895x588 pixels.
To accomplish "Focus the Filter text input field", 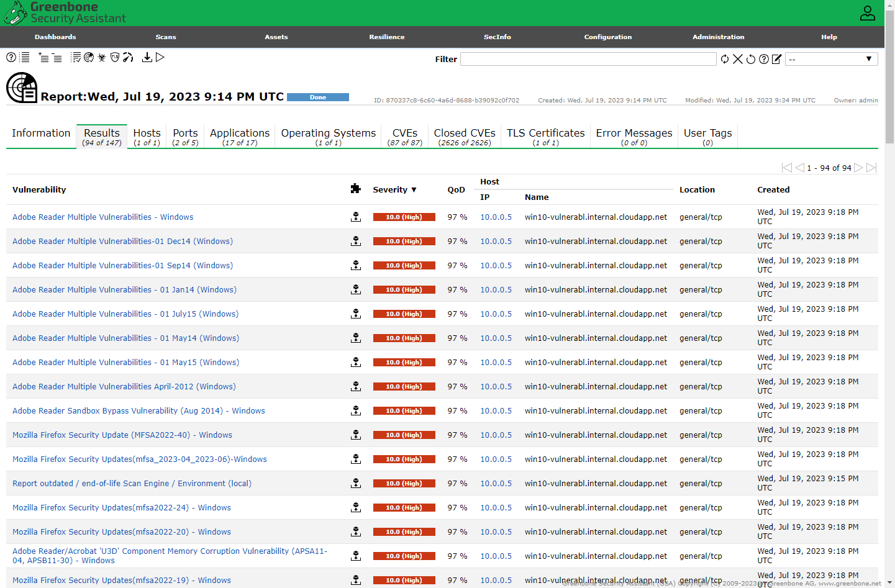I will click(588, 59).
